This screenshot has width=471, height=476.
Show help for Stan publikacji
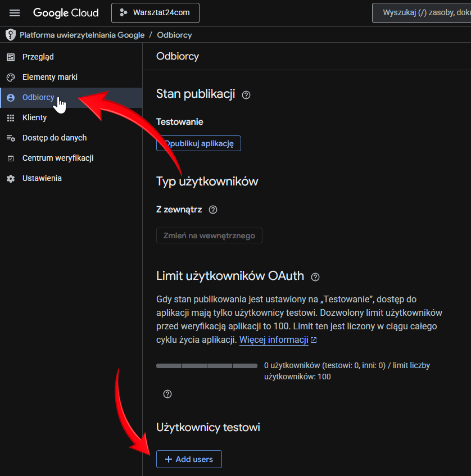point(246,95)
